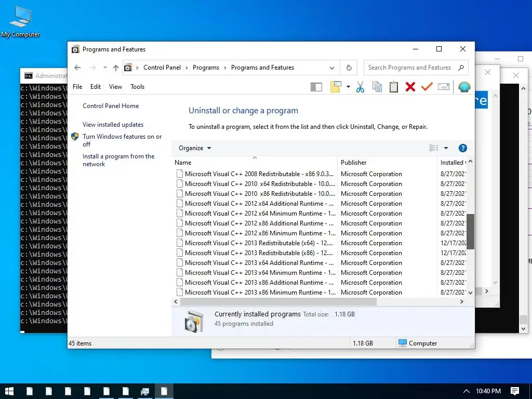
Task: Expand the breadcrumb chevron after Control Panel
Action: click(x=187, y=68)
